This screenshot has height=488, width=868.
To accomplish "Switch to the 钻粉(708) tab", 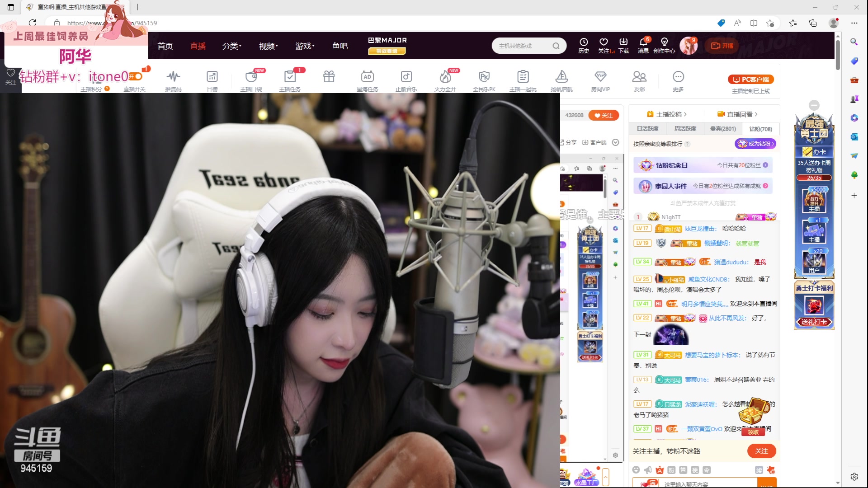I will tap(760, 129).
